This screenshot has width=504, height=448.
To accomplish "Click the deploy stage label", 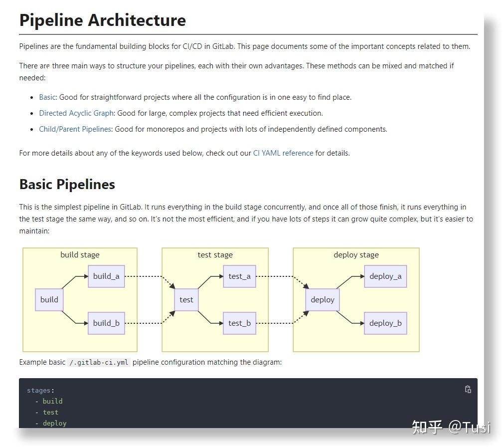I will point(356,255).
